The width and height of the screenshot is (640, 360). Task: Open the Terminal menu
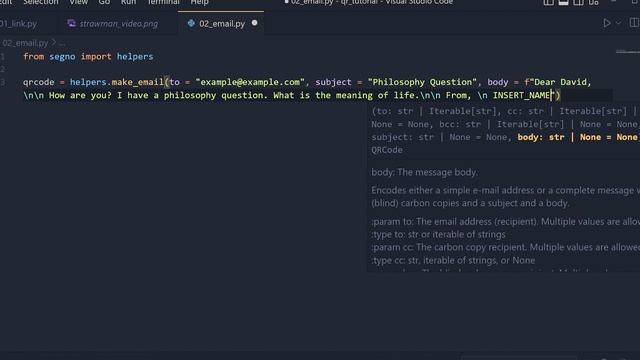point(163,2)
